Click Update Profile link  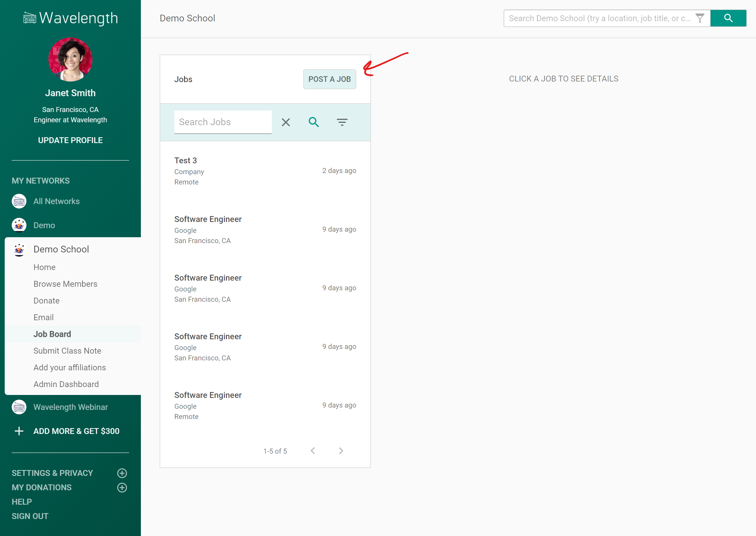pyautogui.click(x=70, y=140)
